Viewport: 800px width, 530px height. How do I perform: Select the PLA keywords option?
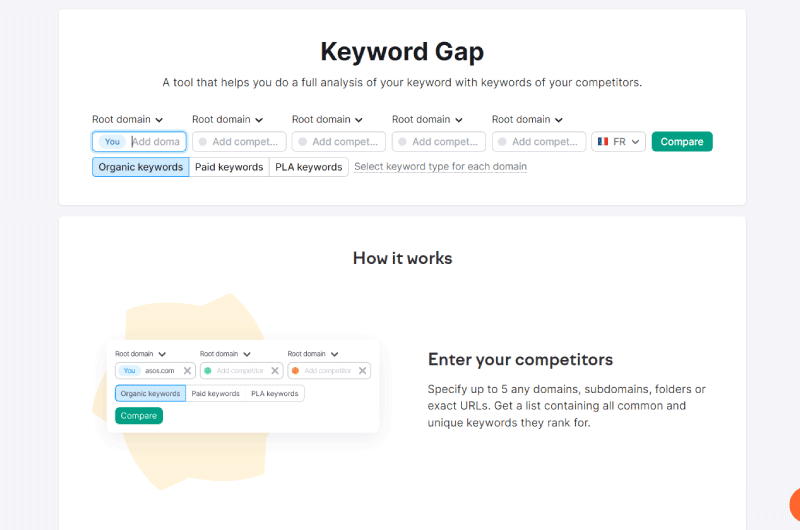pos(309,167)
